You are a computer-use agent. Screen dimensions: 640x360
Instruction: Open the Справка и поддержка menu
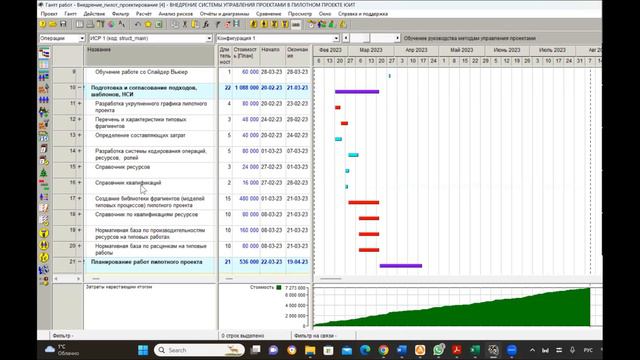363,14
